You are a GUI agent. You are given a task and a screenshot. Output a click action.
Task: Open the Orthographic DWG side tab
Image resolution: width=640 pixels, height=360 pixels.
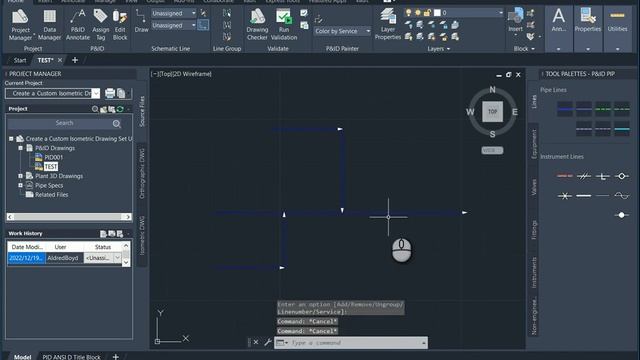pos(142,173)
